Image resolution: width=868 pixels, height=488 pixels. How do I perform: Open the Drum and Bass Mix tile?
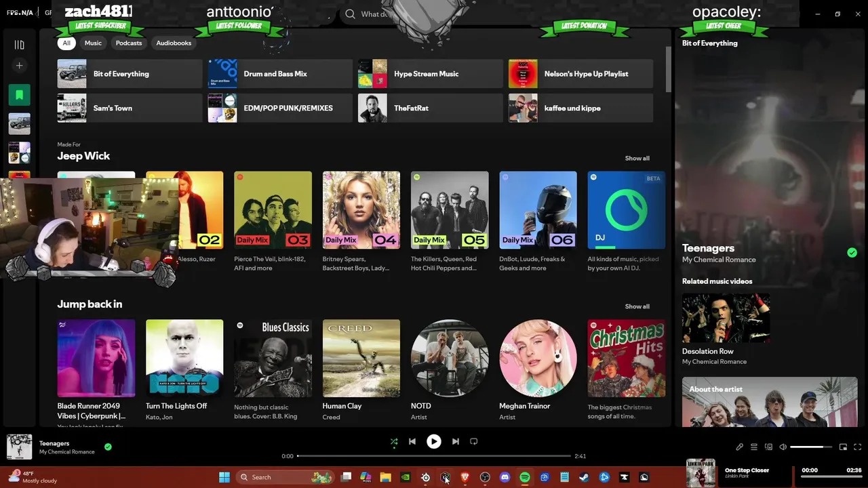[280, 74]
